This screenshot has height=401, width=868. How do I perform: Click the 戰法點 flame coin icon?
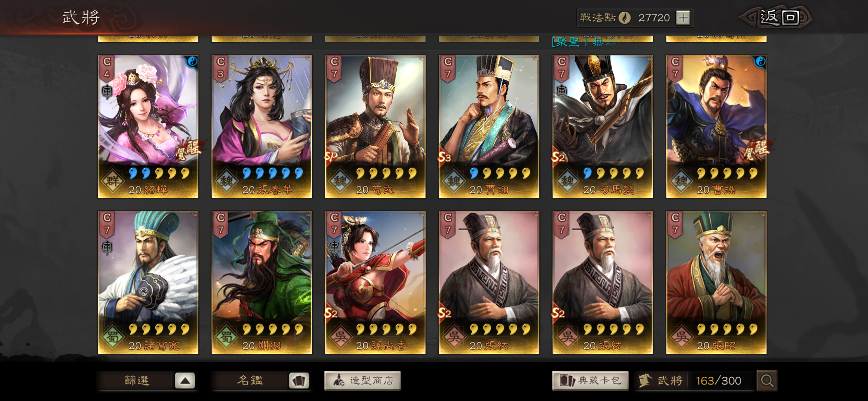click(625, 18)
